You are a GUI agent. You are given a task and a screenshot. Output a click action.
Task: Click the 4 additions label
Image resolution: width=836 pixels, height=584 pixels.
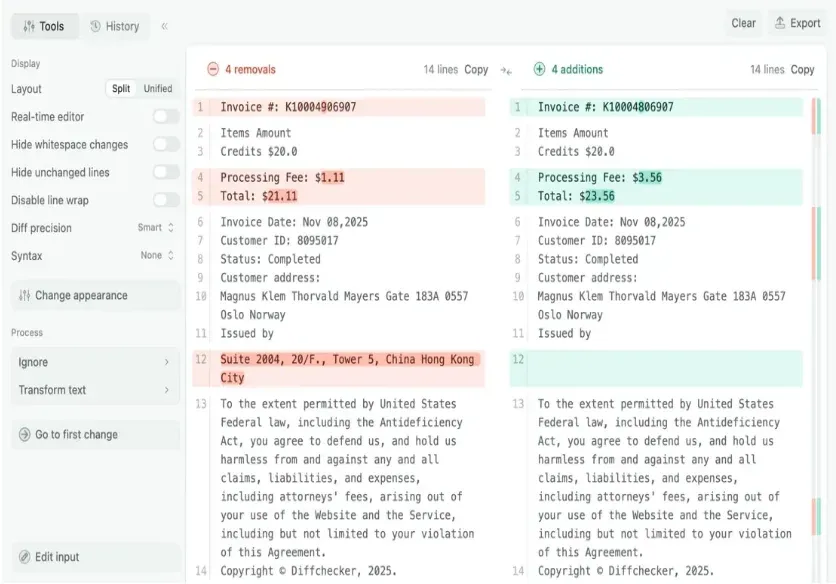pyautogui.click(x=577, y=69)
